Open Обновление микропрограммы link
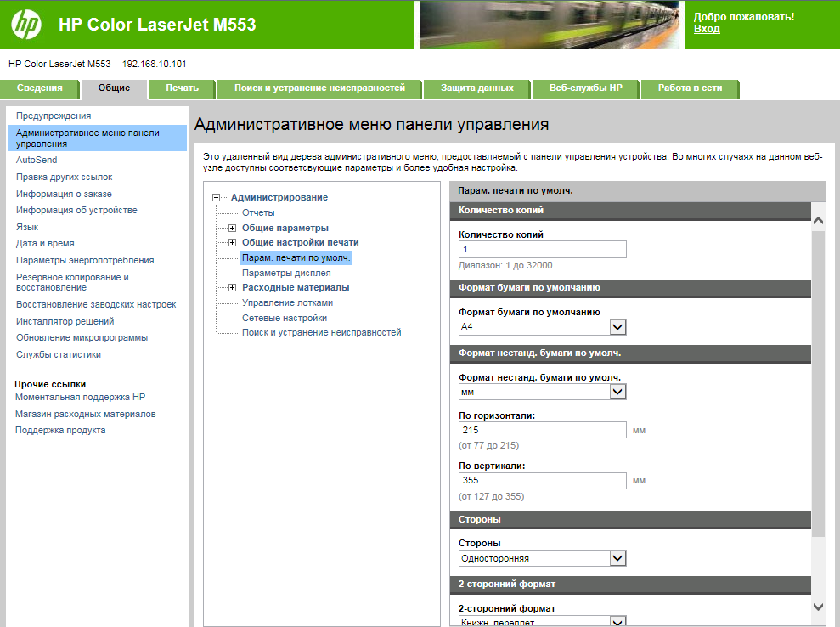840x627 pixels. click(x=82, y=337)
